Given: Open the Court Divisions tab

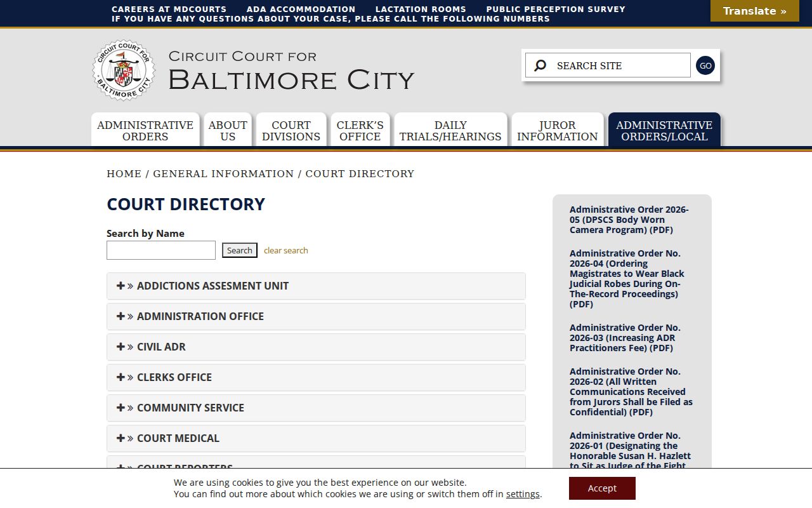Looking at the screenshot, I should [291, 130].
